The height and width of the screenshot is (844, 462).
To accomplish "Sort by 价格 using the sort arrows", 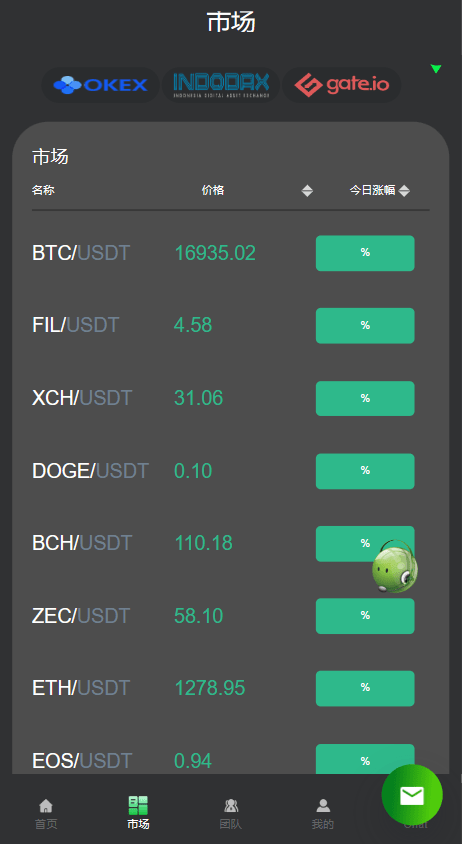I will coord(307,191).
